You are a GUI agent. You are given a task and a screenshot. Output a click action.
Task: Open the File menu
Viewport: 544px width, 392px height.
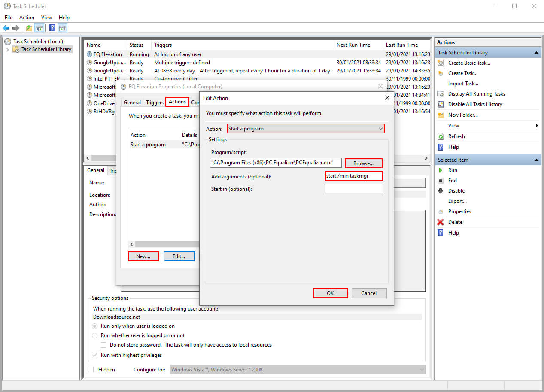9,18
